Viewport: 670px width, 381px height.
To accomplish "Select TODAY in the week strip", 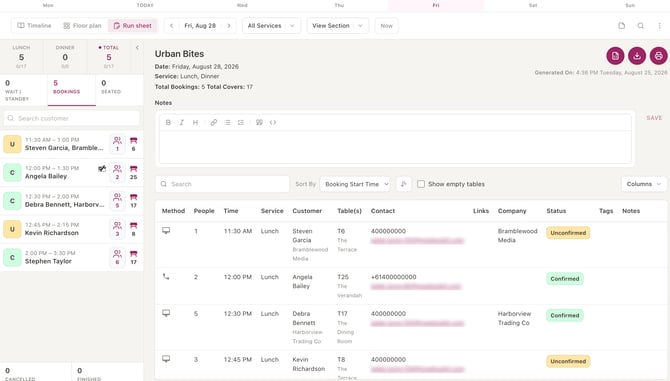I will click(x=145, y=5).
